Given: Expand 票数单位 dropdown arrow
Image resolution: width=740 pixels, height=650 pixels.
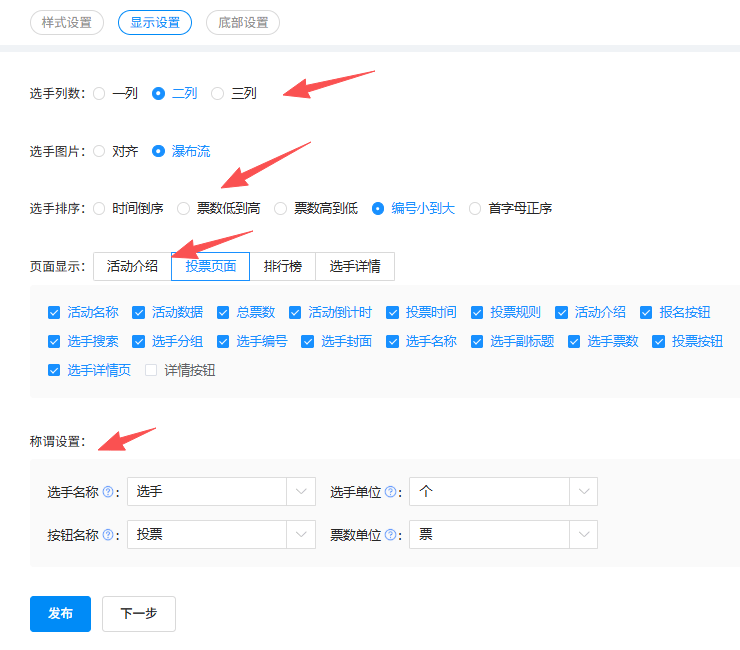Looking at the screenshot, I should 584,534.
